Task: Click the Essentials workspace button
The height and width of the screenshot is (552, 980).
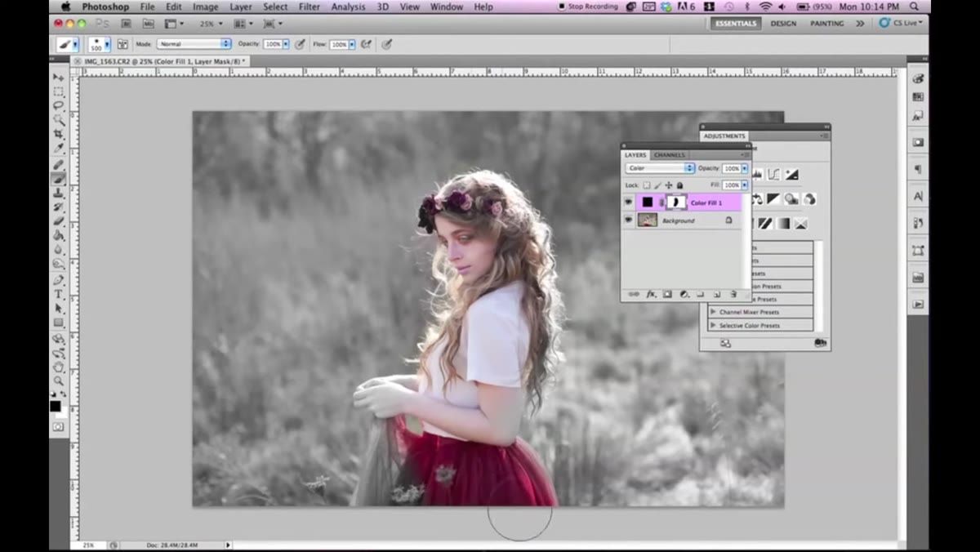Action: tap(736, 24)
